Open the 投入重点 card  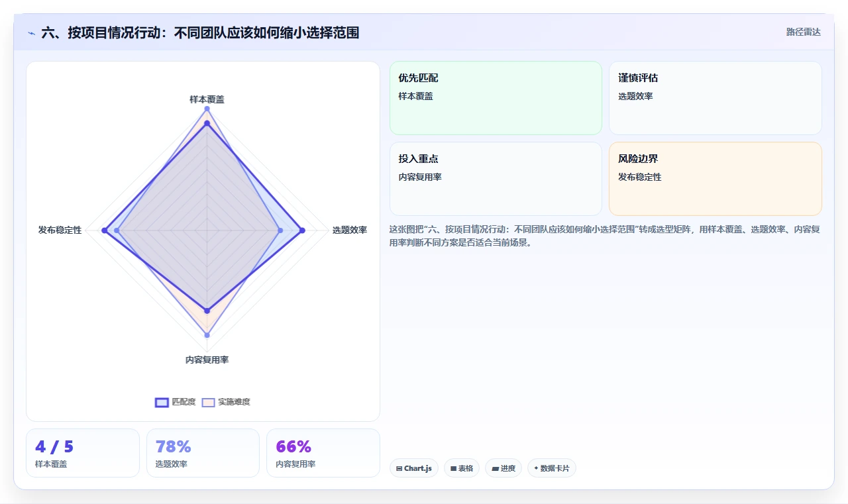coord(496,179)
